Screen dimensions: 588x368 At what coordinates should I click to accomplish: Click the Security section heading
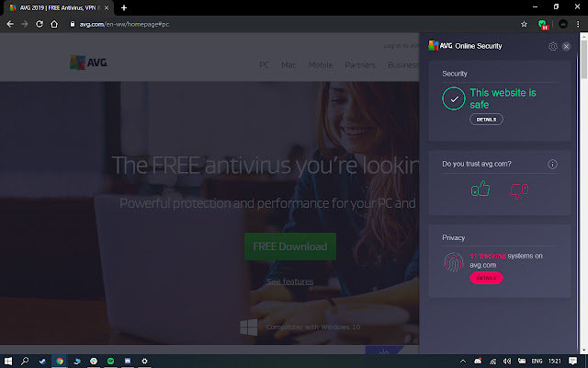click(x=455, y=74)
